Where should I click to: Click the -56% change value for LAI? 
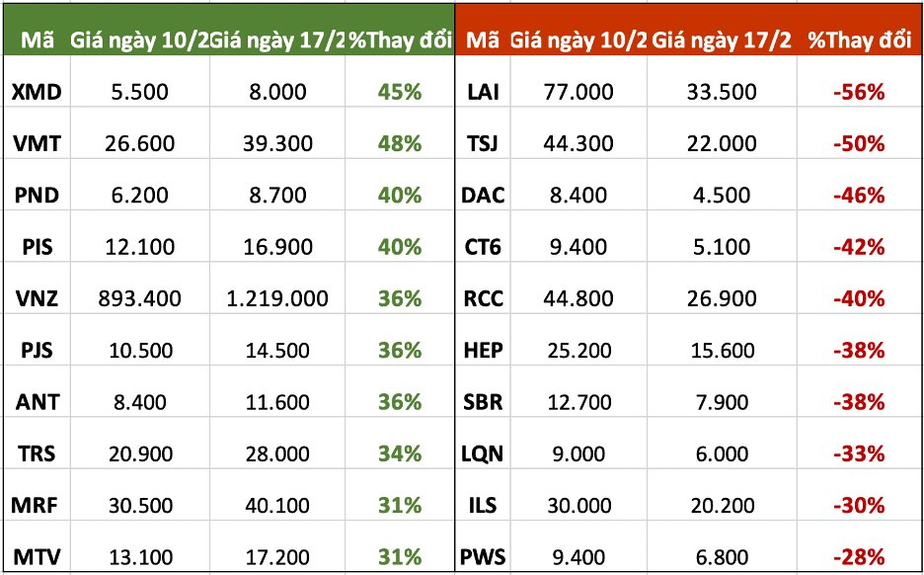tap(858, 92)
